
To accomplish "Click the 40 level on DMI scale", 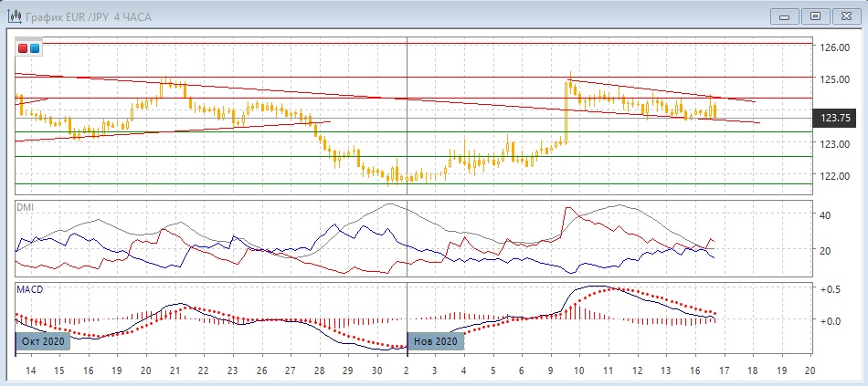I will coord(825,215).
